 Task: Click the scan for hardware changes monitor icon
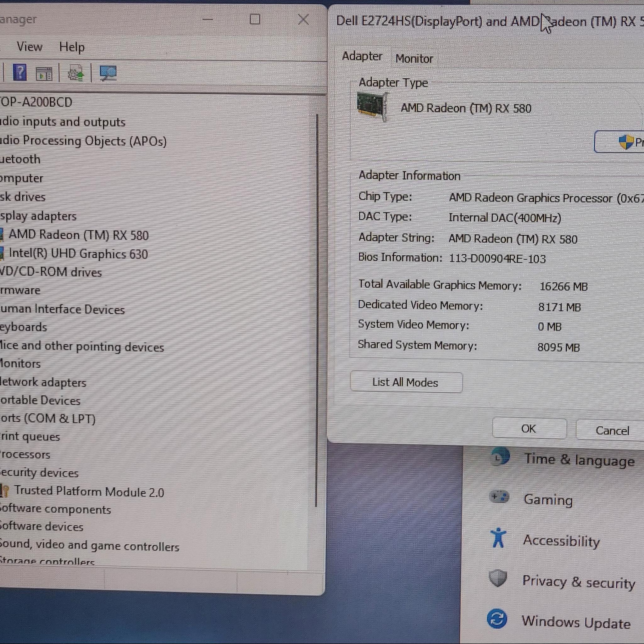[x=108, y=73]
